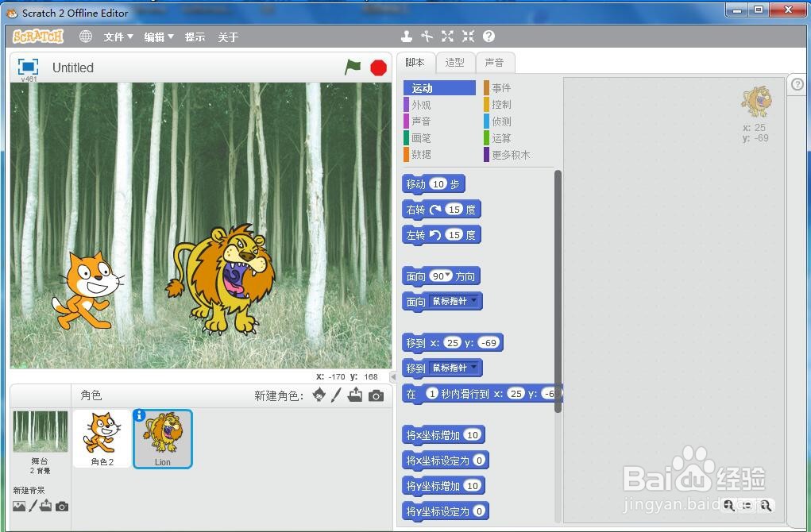Toggle full-screen presentation mode icon
Viewport: 811px width, 532px height.
point(28,67)
